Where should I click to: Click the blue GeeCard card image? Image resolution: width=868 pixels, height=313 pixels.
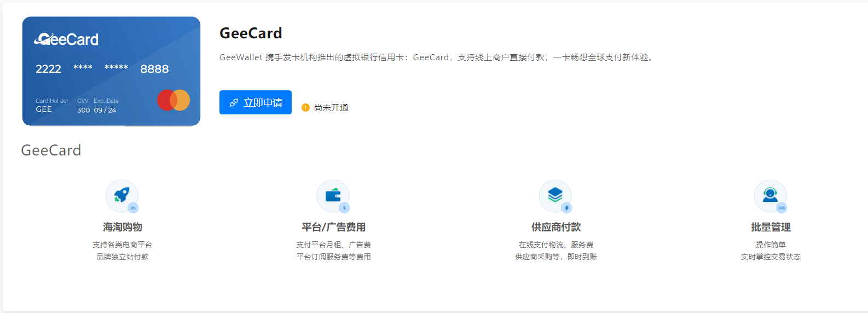tap(111, 71)
